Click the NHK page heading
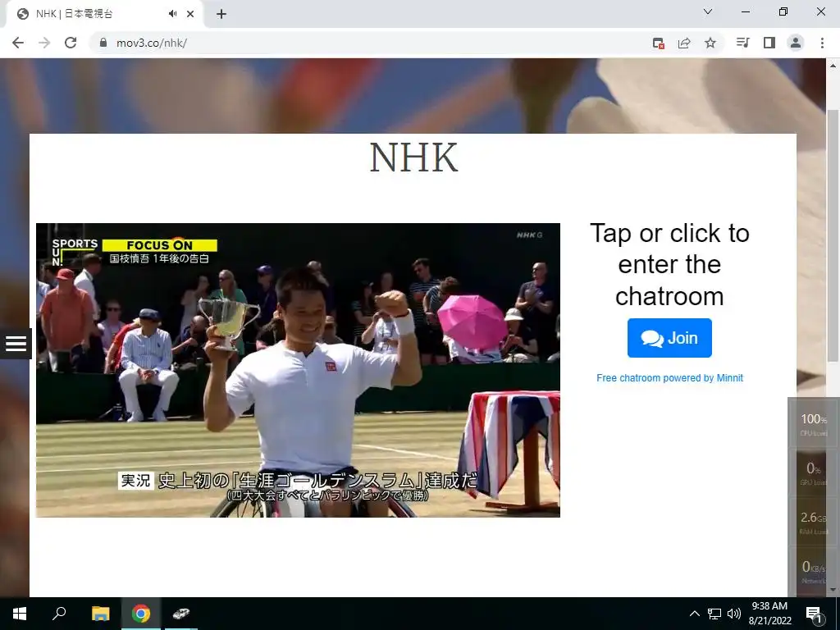Viewport: 840px width, 630px height. 413,157
